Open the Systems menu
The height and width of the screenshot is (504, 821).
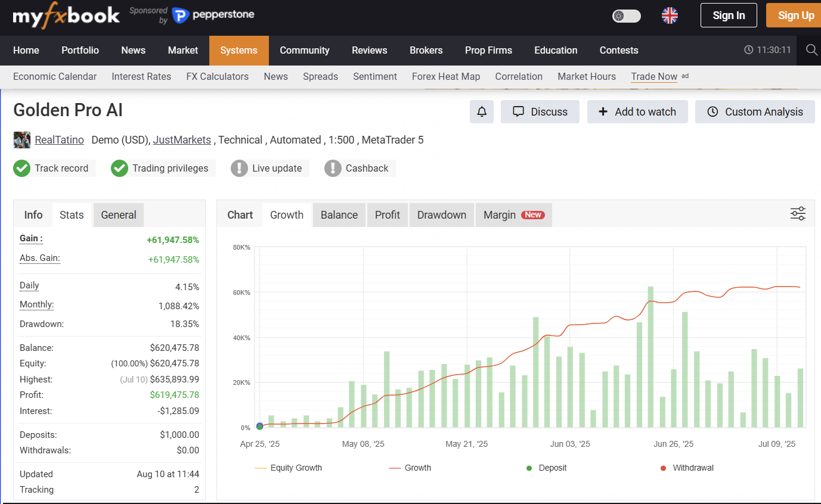(x=238, y=51)
